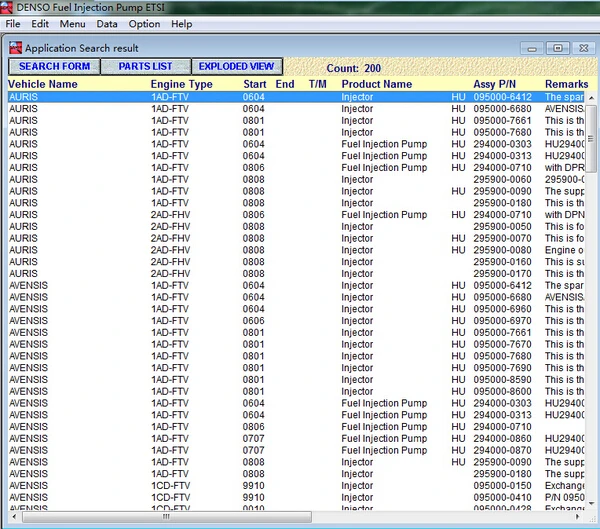The image size is (600, 529).
Task: Click the horizontal scrollbar thumb
Action: pos(167,517)
